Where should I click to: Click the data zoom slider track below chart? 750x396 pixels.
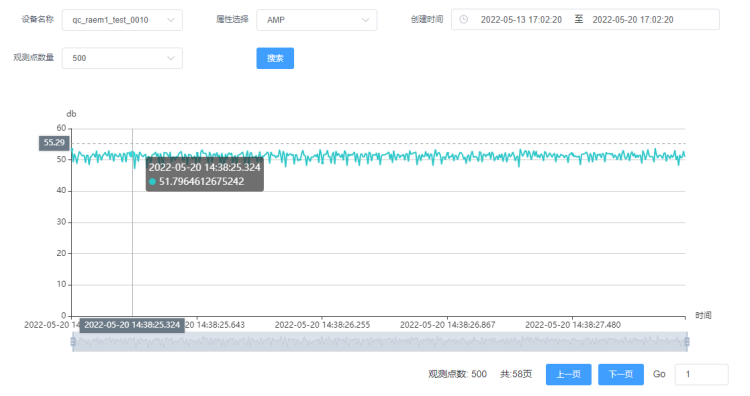(380, 341)
